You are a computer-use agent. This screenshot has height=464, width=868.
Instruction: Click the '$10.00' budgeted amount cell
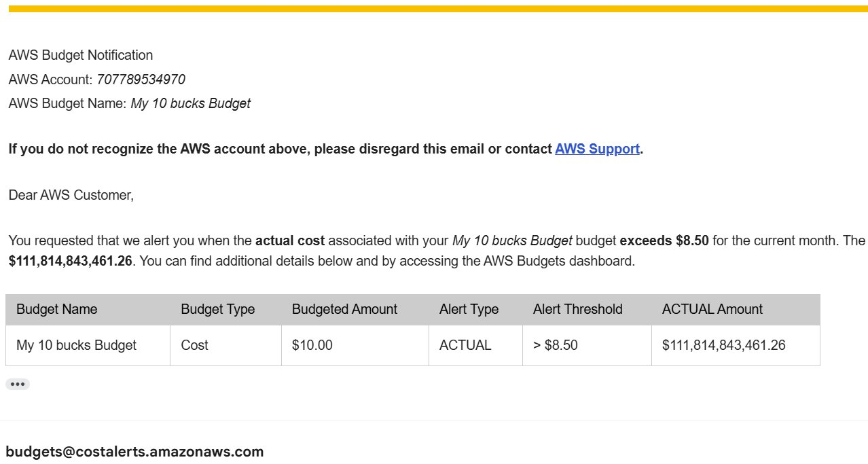coord(355,345)
